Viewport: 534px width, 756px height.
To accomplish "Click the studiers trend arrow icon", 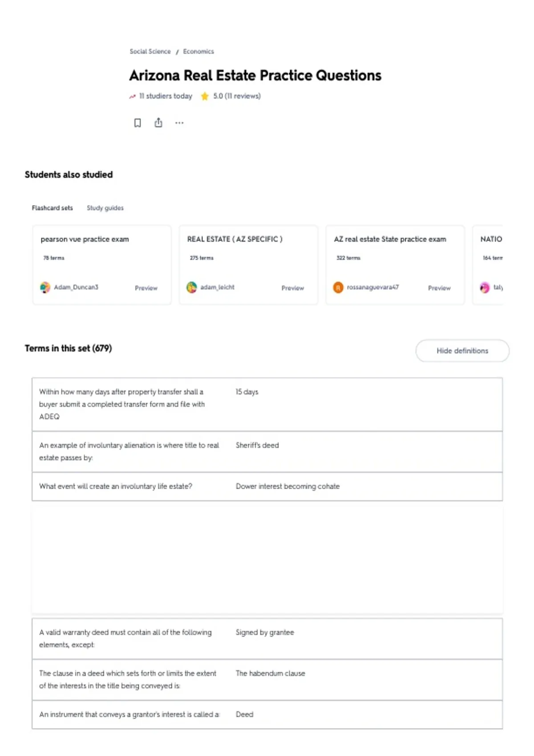I will [132, 96].
